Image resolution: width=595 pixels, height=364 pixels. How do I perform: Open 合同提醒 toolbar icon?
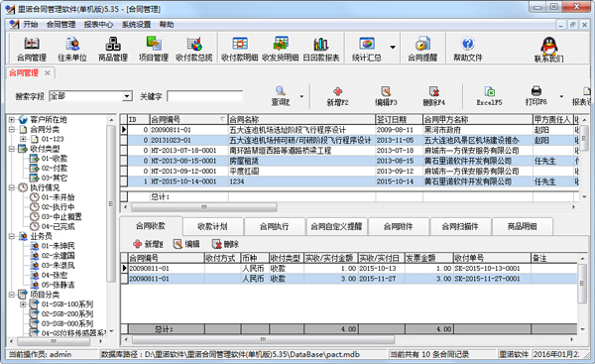[x=422, y=50]
